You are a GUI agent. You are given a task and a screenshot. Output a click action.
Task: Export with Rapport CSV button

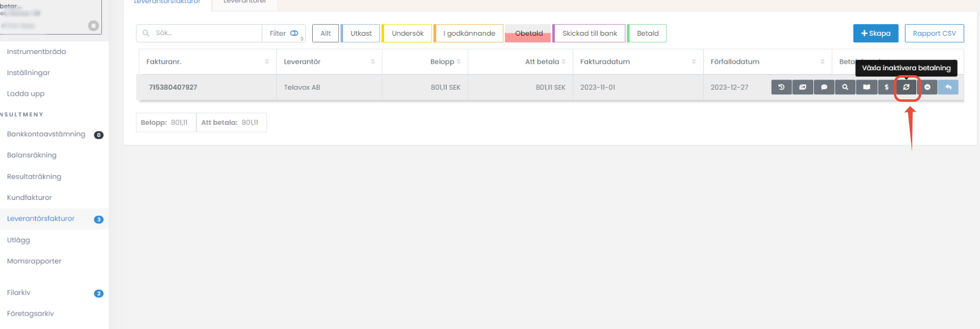(x=934, y=33)
